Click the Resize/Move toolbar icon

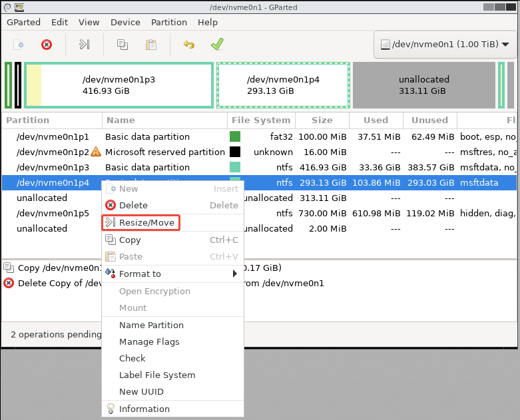click(85, 44)
